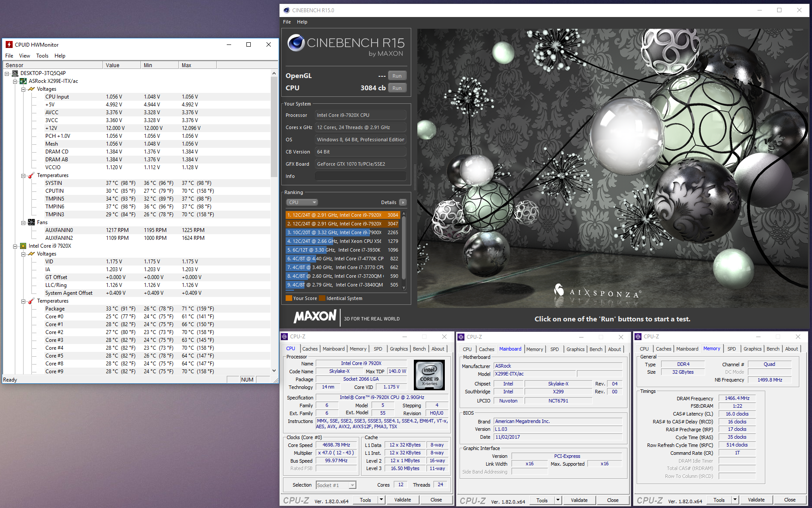Click Close in the Mainboard CPU-Z window
The height and width of the screenshot is (508, 812).
(613, 500)
